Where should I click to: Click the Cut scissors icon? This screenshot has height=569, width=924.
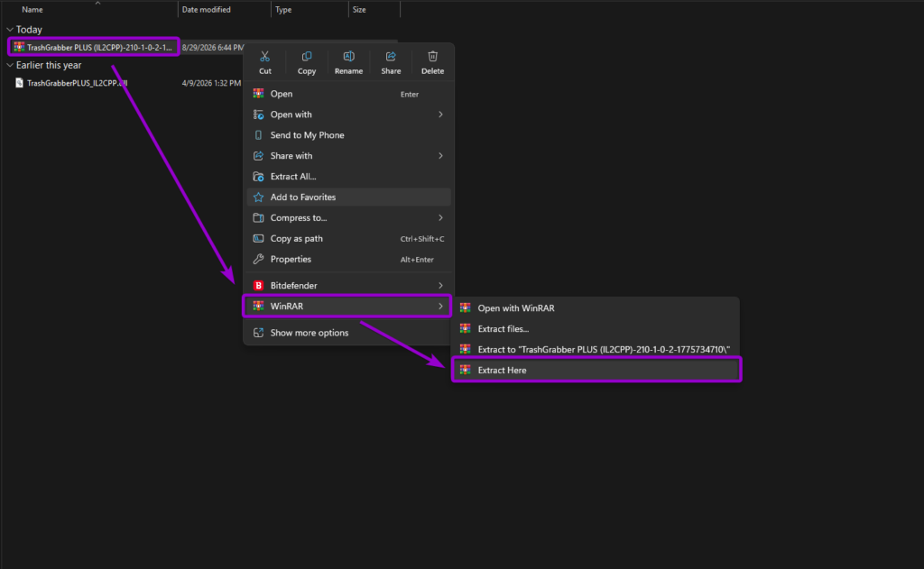[x=264, y=56]
